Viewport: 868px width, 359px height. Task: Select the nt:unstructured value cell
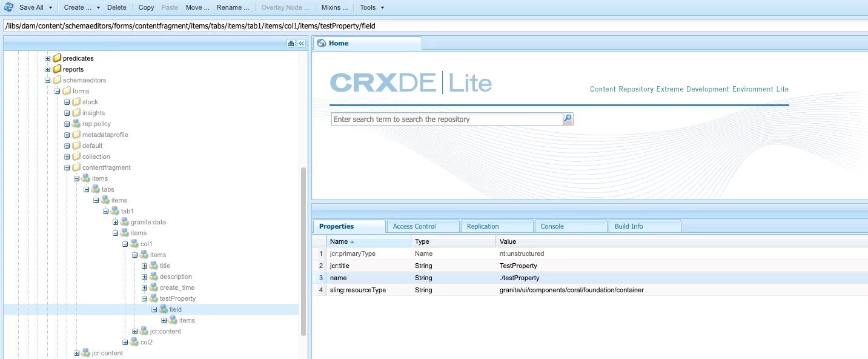682,253
